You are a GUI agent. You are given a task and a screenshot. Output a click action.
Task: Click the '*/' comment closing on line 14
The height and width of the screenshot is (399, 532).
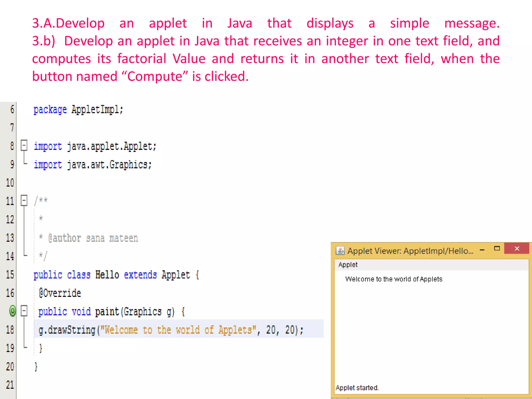[x=43, y=256]
